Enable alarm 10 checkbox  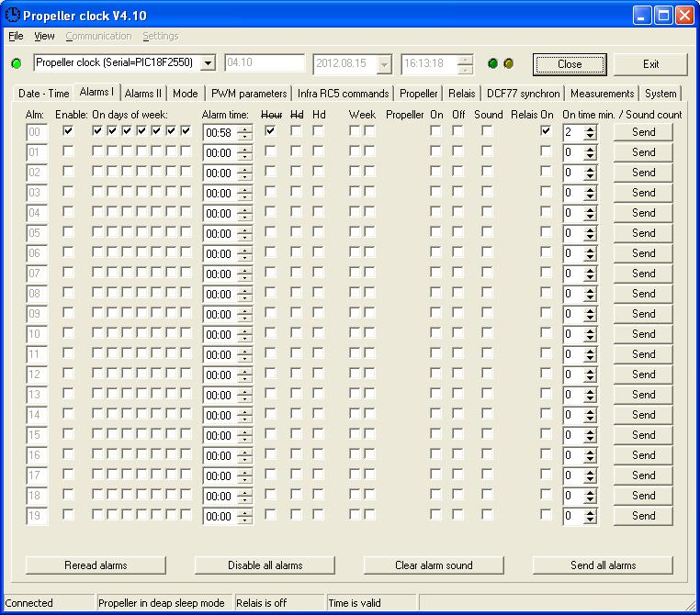pyautogui.click(x=68, y=332)
